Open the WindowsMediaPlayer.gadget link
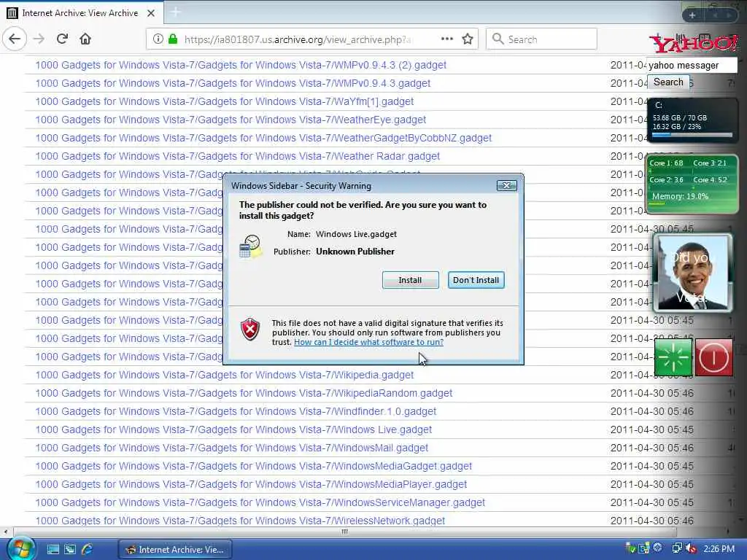 click(x=251, y=484)
